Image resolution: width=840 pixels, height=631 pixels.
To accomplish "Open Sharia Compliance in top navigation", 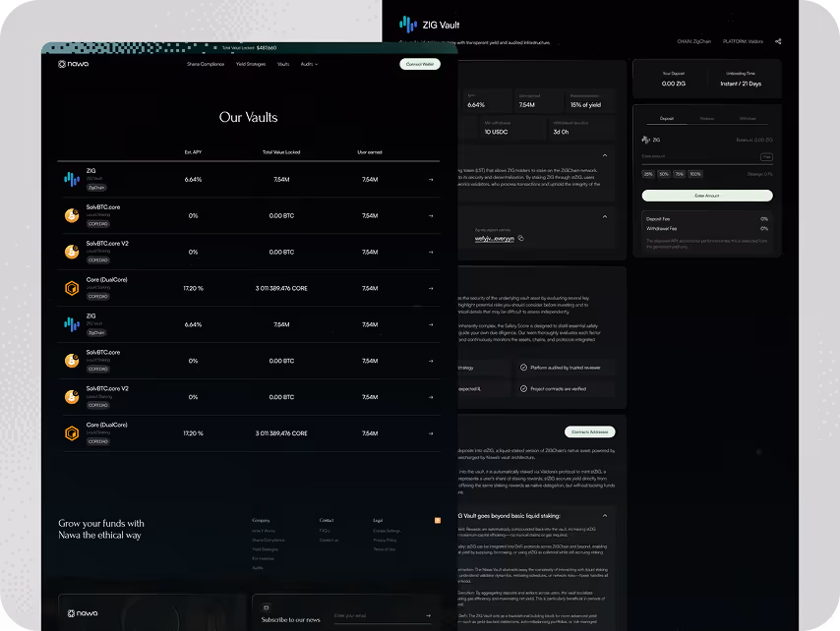I will click(x=206, y=64).
